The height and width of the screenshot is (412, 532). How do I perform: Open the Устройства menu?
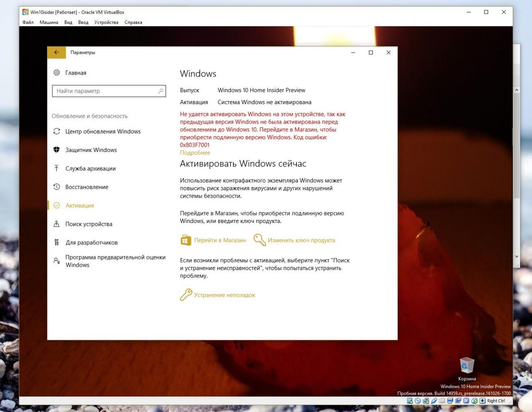tap(106, 22)
